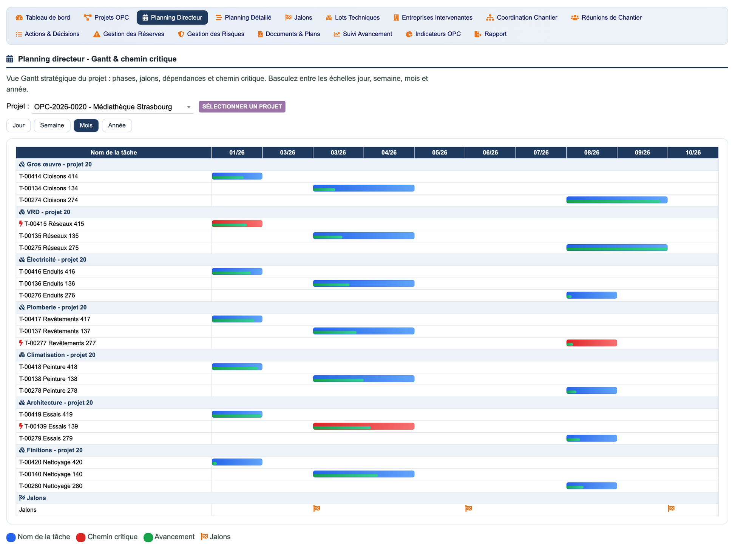The width and height of the screenshot is (735, 560).
Task: Click the Gestion des Réserves warning triangle icon
Action: [x=97, y=34]
